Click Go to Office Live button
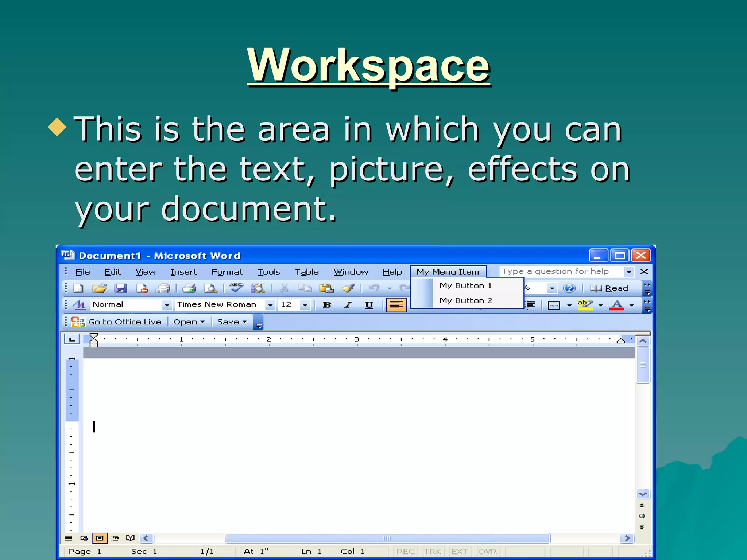The width and height of the screenshot is (747, 560). click(117, 322)
